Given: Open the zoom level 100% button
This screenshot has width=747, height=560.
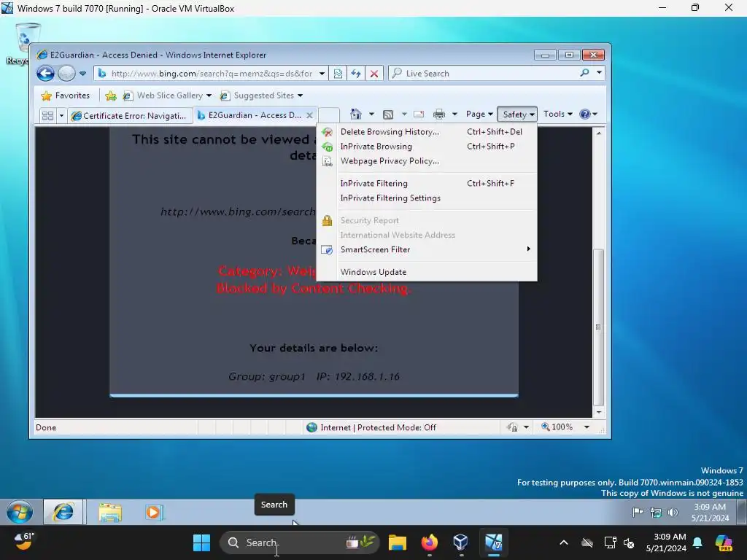Looking at the screenshot, I should point(557,427).
